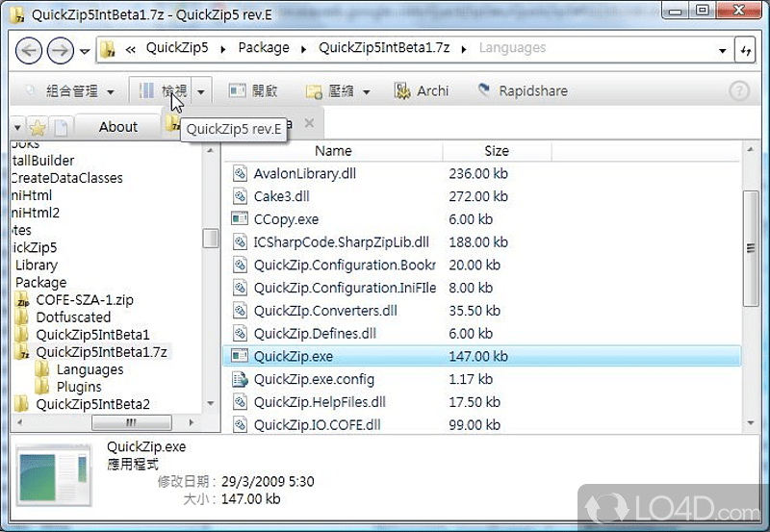Image resolution: width=770 pixels, height=532 pixels.
Task: Click the 檢視 view button
Action: 162,90
